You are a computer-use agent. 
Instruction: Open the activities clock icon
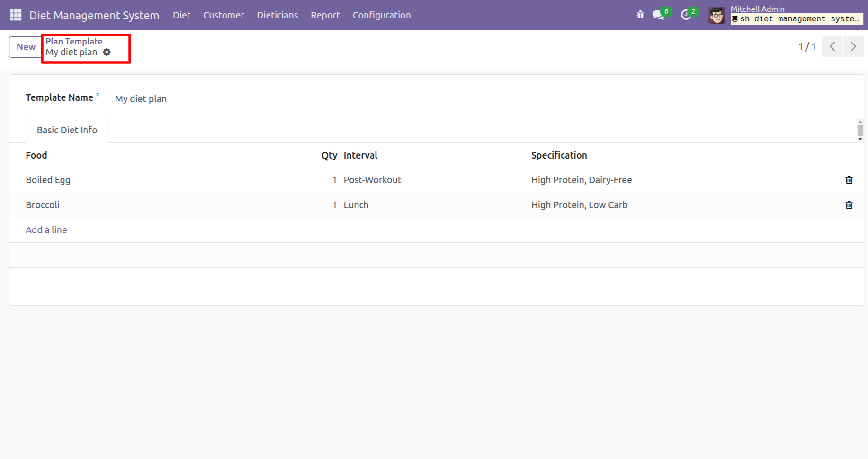click(686, 15)
